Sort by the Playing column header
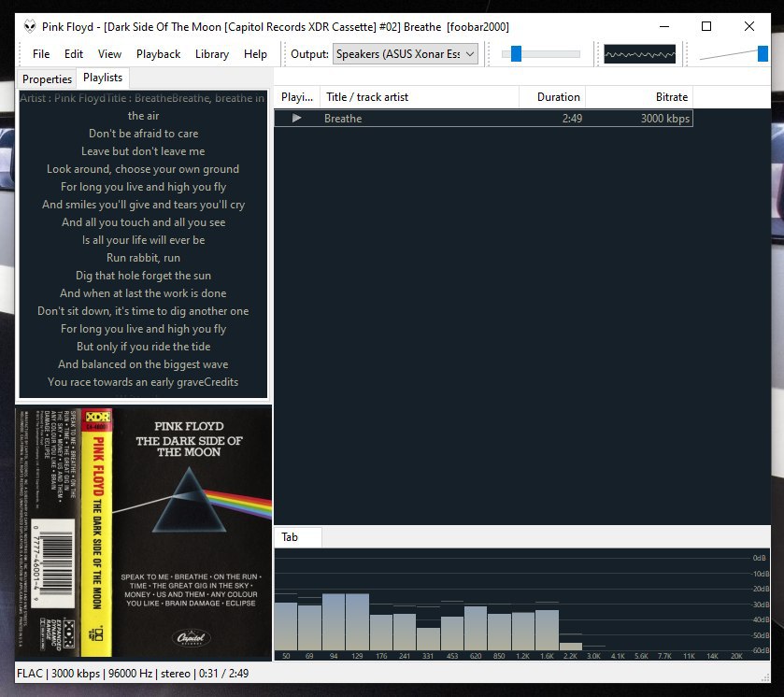This screenshot has width=784, height=697. (x=297, y=97)
